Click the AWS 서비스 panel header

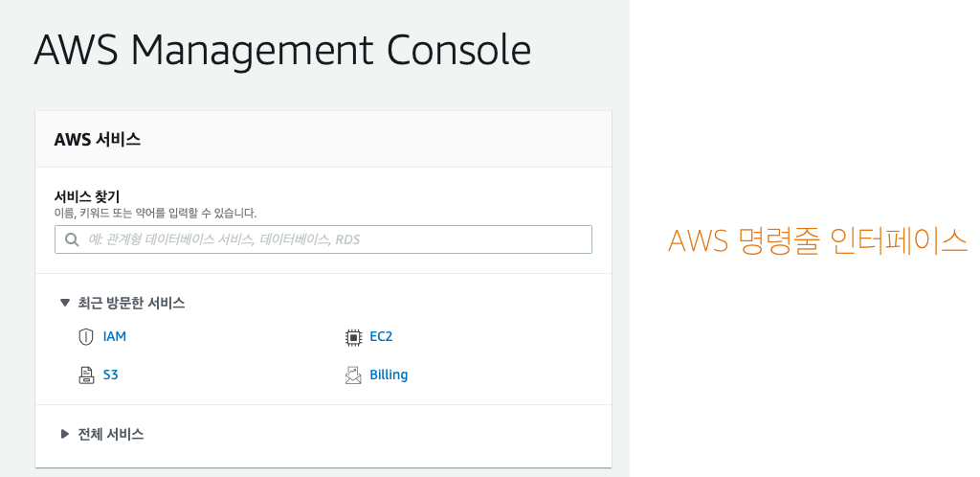(x=323, y=140)
